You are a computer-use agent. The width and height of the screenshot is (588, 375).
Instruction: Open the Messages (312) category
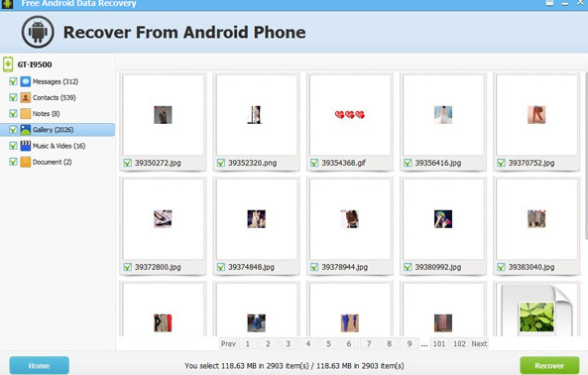[x=56, y=81]
